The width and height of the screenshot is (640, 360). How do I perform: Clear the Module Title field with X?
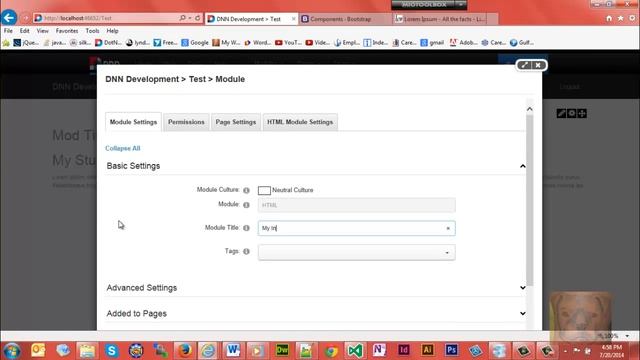(448, 229)
